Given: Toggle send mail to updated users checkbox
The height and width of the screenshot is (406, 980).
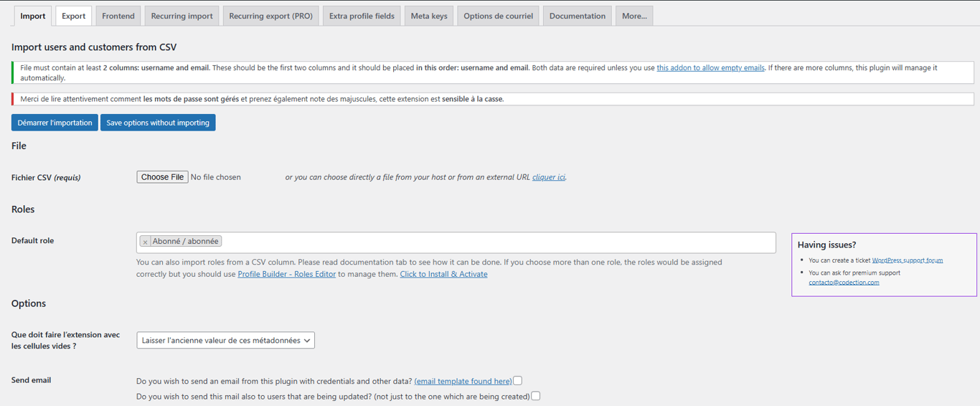Looking at the screenshot, I should [535, 396].
